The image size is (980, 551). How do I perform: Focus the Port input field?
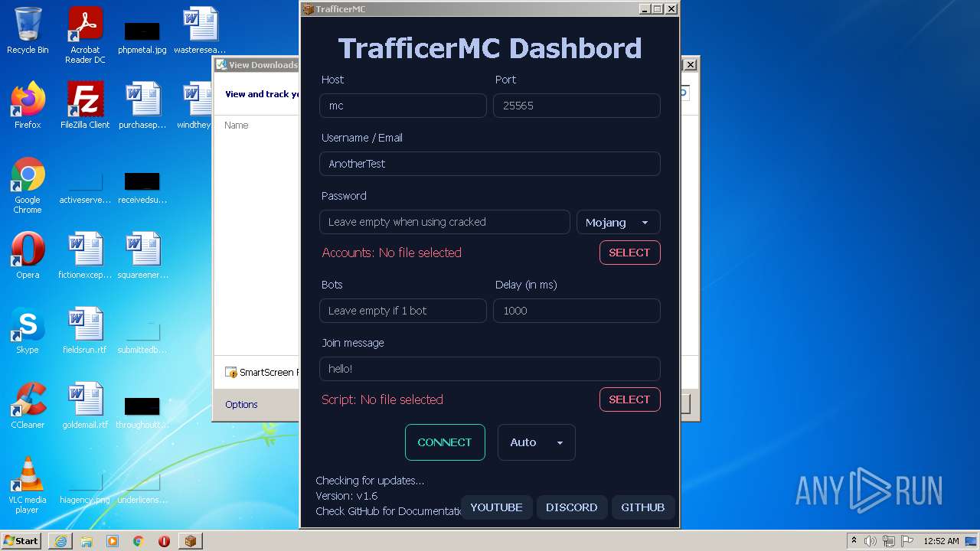[577, 106]
